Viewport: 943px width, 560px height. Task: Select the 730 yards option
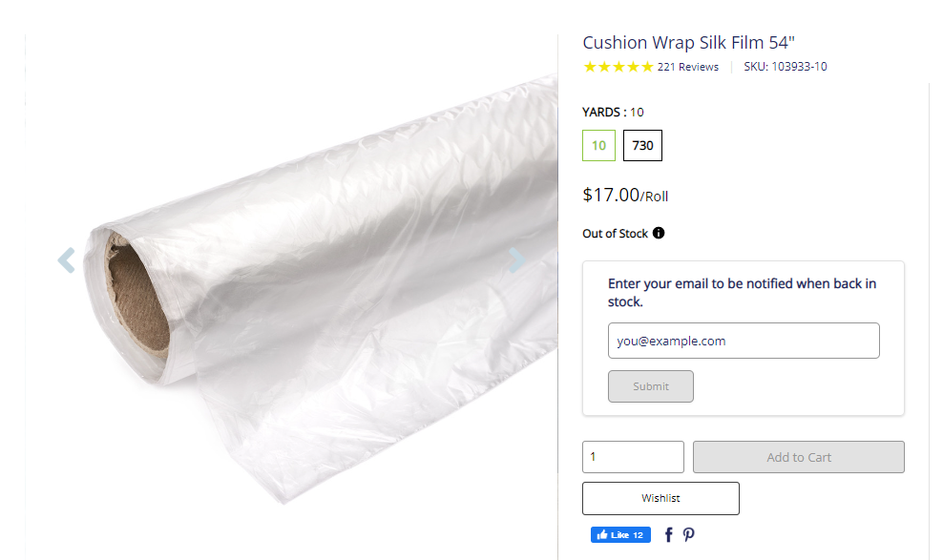[x=642, y=145]
